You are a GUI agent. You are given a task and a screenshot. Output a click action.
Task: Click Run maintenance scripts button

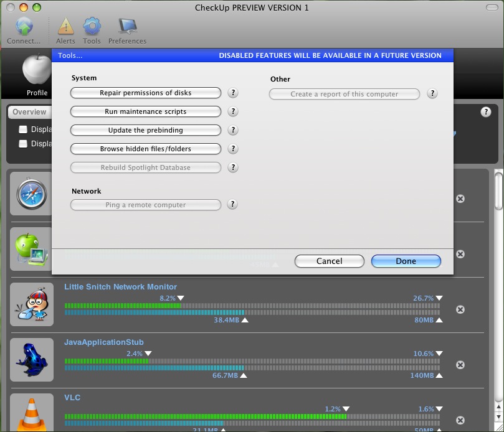click(146, 111)
